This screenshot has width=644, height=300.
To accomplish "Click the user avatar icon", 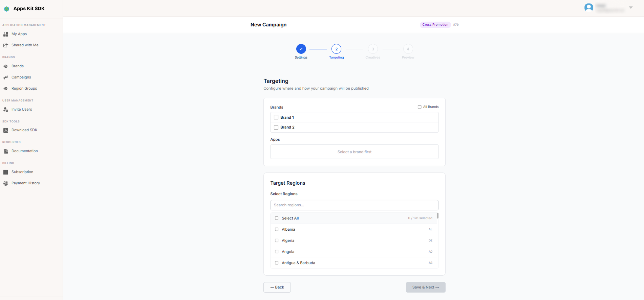I will [589, 7].
